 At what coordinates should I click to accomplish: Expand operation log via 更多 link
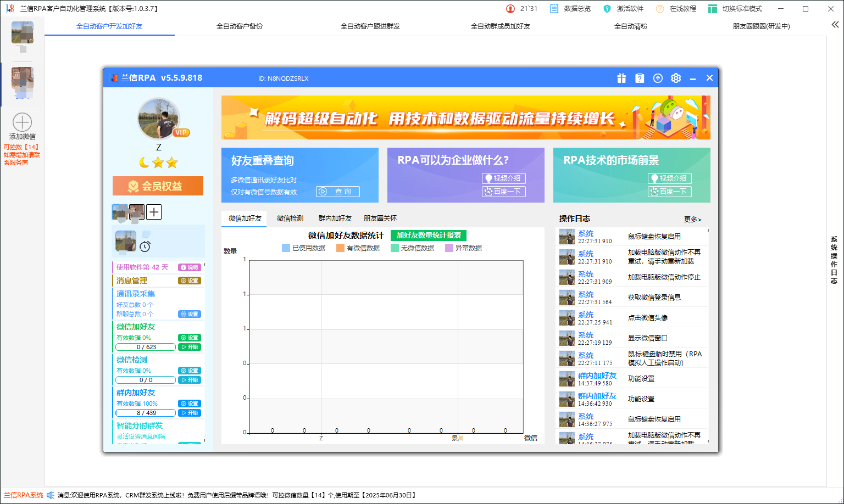point(692,219)
